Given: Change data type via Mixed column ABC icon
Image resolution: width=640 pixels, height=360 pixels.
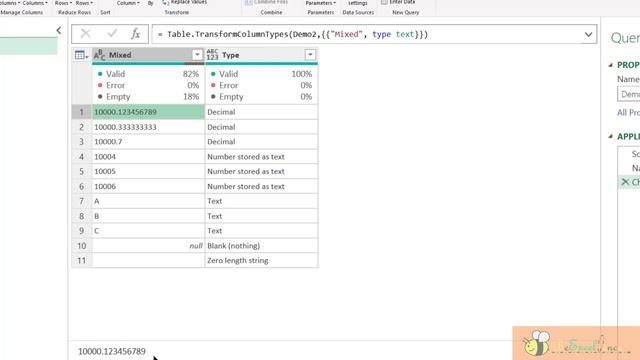Looking at the screenshot, I should [x=99, y=55].
